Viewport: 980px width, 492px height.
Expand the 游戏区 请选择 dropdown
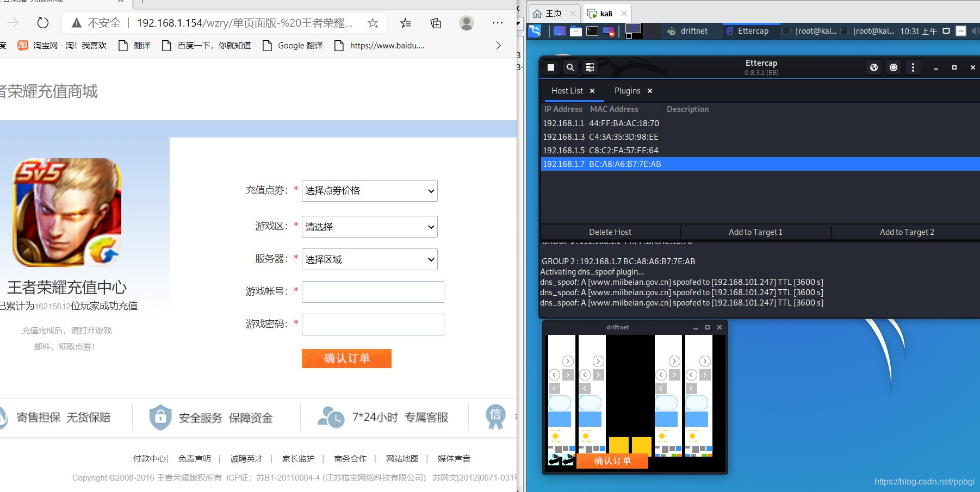pos(369,227)
